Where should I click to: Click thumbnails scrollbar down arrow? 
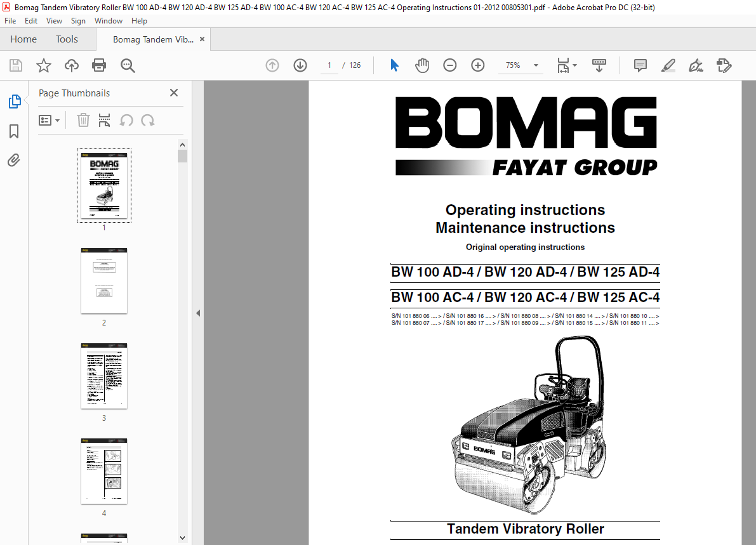182,538
